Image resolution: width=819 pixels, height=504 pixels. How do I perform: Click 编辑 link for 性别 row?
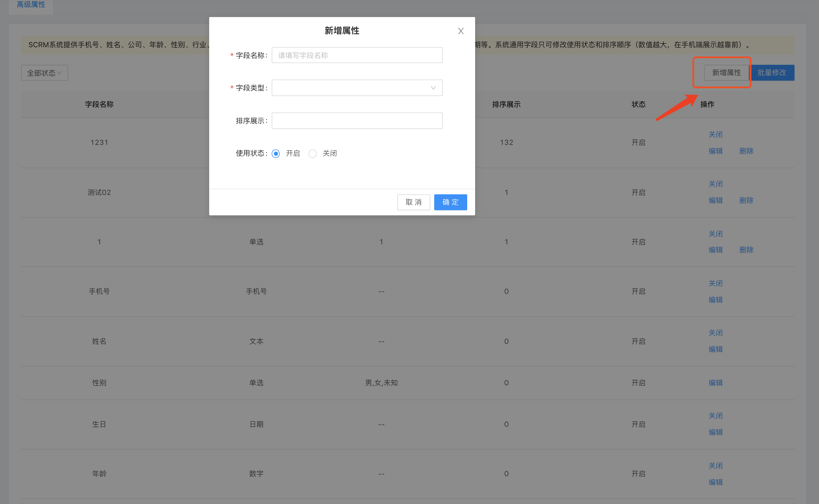click(x=715, y=383)
